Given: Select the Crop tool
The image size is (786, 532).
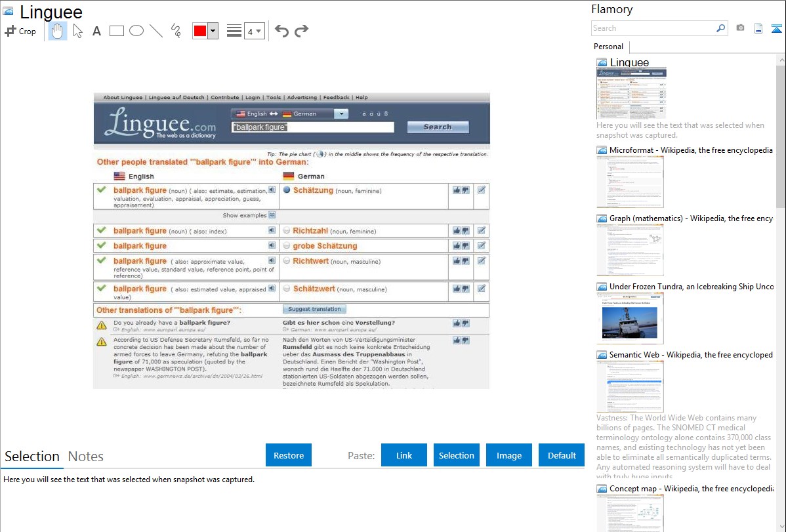Looking at the screenshot, I should (x=20, y=31).
